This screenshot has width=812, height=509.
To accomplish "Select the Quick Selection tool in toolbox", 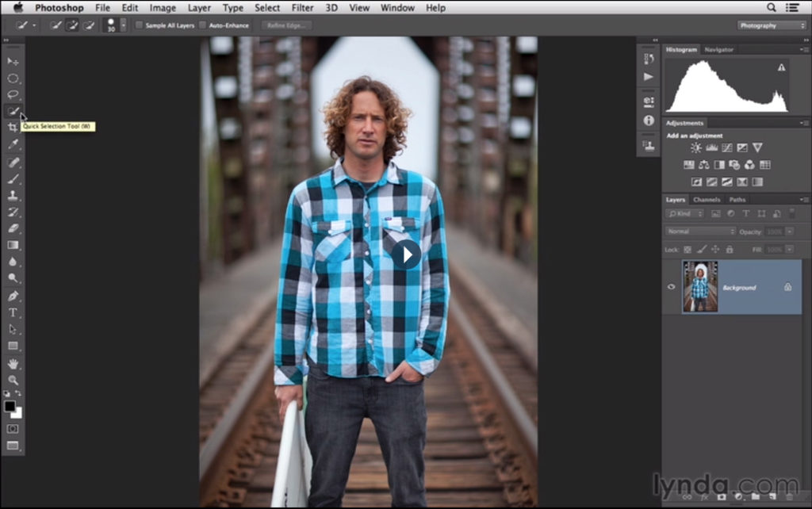I will tap(13, 111).
